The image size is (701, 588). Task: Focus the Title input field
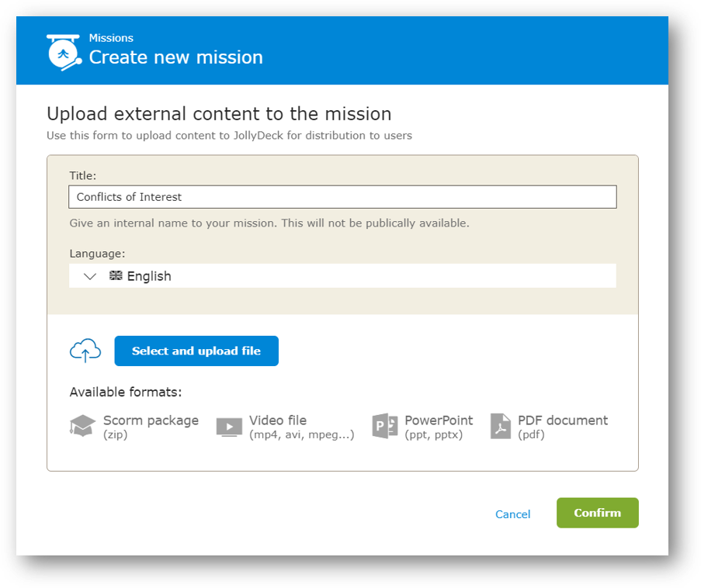(x=342, y=197)
